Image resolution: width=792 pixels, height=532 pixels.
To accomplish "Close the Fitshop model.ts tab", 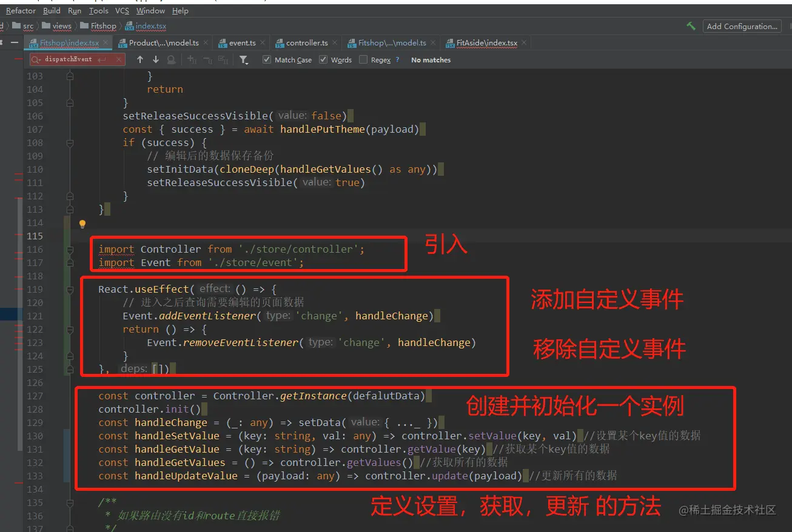I will [434, 43].
